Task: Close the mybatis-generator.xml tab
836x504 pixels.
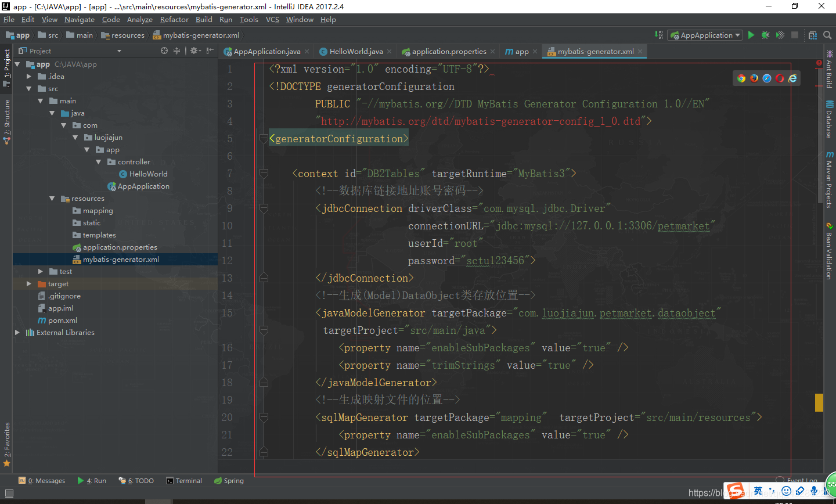Action: pyautogui.click(x=640, y=52)
